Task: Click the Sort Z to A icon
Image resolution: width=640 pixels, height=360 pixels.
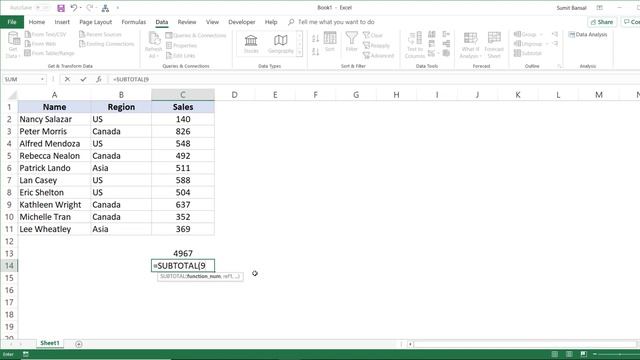Action: 316,52
